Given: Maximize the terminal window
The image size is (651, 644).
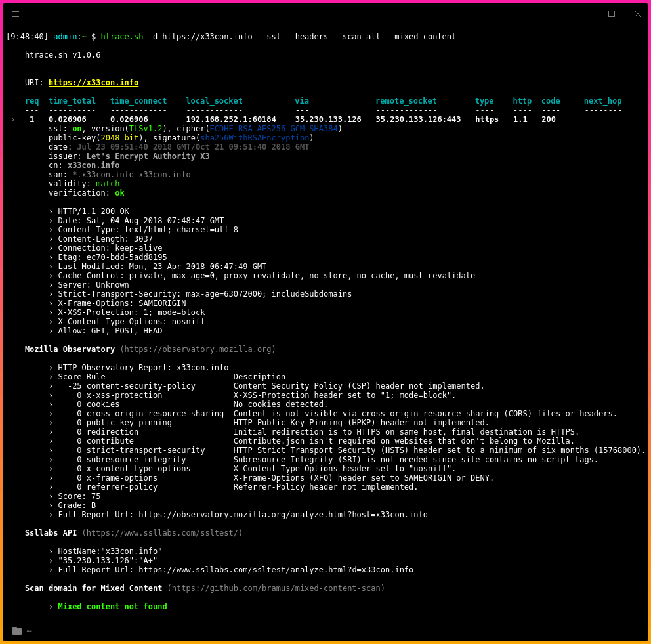Looking at the screenshot, I should click(x=612, y=14).
